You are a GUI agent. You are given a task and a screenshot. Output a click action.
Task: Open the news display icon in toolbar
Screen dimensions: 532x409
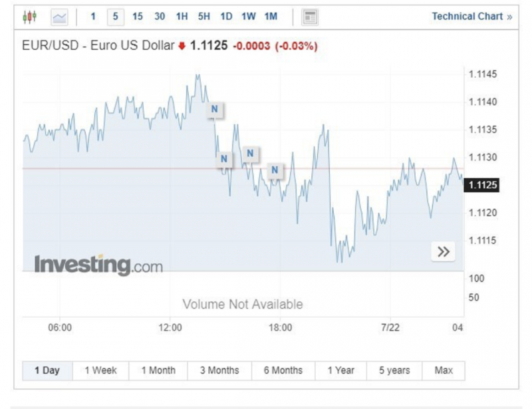pyautogui.click(x=310, y=17)
